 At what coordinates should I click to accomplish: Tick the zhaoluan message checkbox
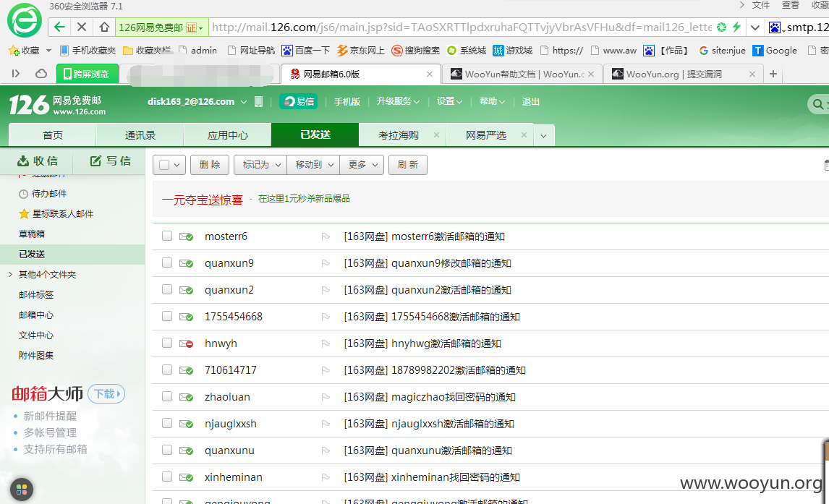click(167, 396)
